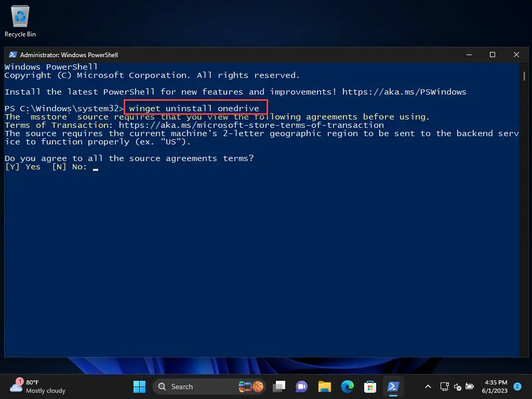Click the taskbar Search box

(209, 387)
